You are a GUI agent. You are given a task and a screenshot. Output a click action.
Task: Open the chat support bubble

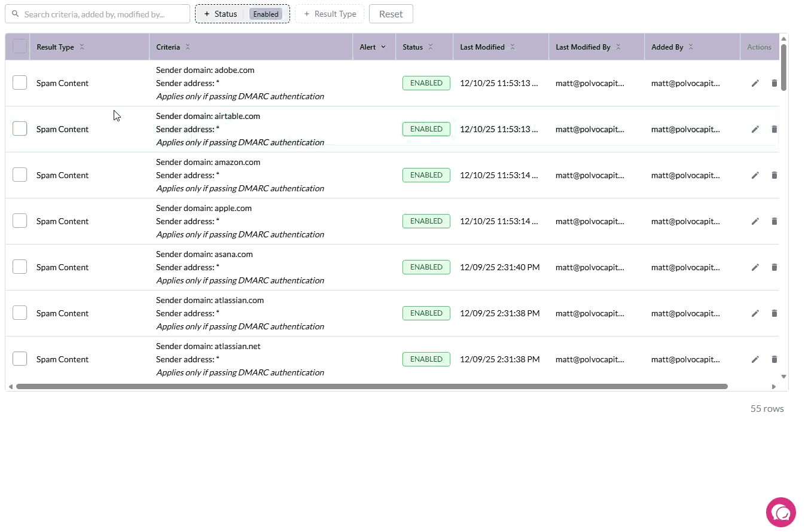coord(780,512)
